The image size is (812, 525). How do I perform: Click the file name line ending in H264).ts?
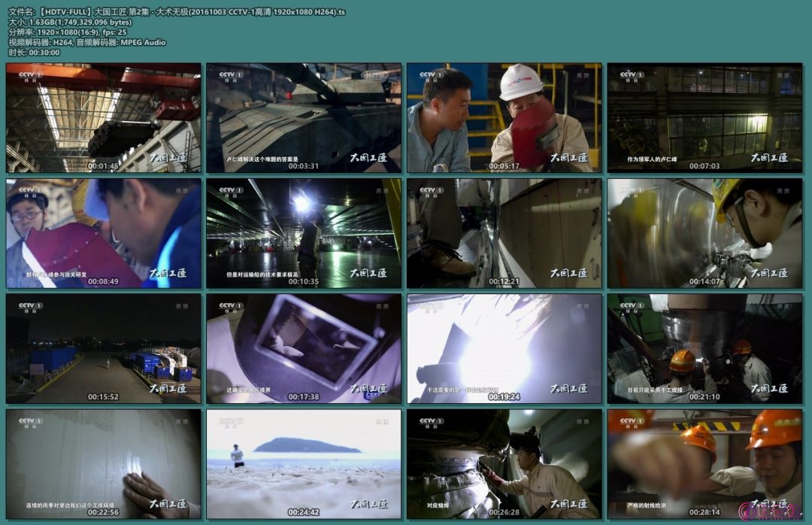click(177, 12)
